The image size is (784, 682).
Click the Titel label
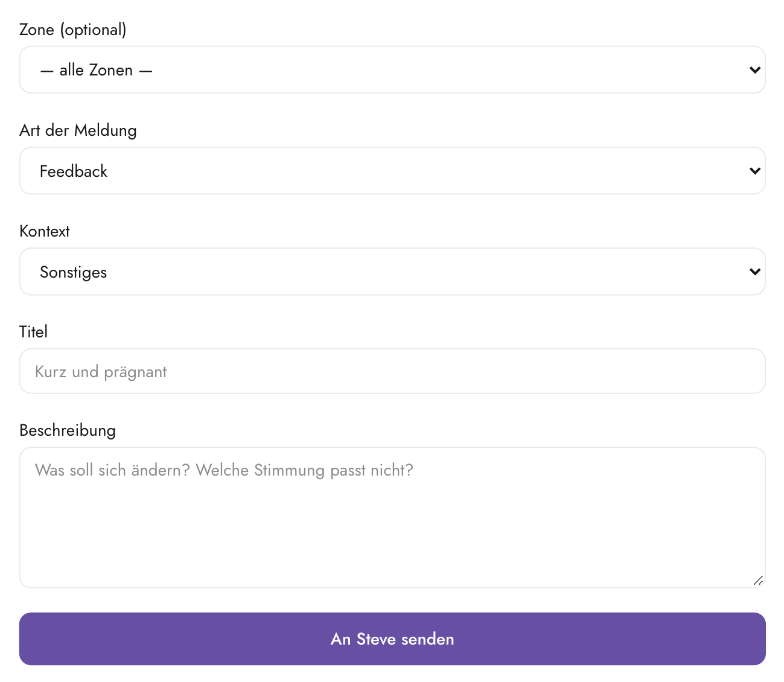(x=33, y=332)
